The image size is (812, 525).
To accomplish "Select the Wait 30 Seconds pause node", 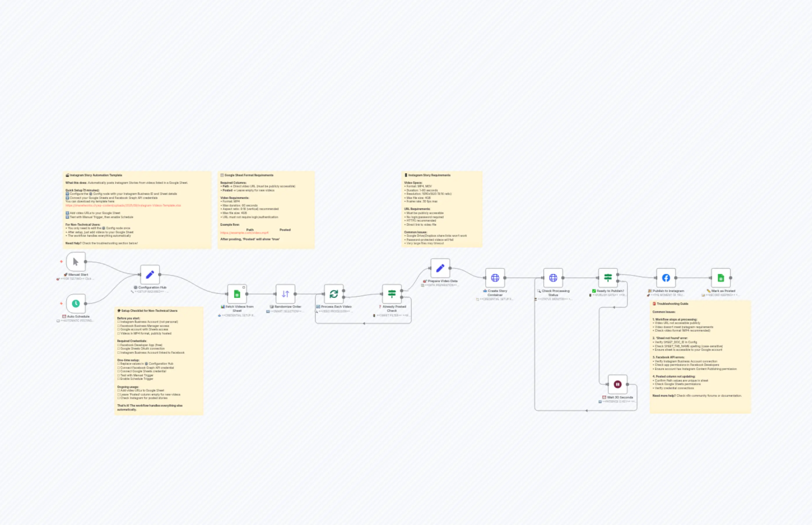I will point(618,384).
